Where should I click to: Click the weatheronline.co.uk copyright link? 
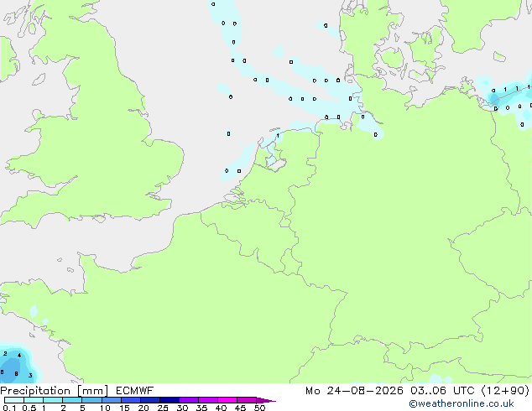(x=462, y=403)
